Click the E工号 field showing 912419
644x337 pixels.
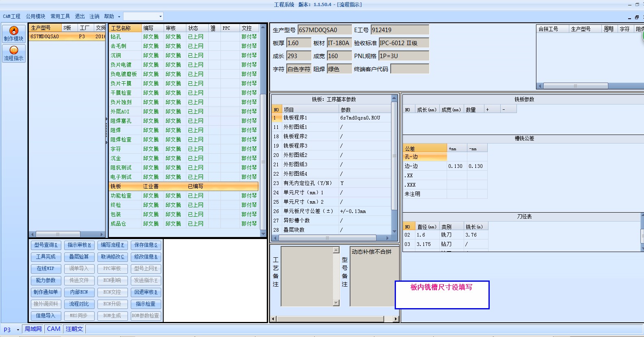coord(400,30)
